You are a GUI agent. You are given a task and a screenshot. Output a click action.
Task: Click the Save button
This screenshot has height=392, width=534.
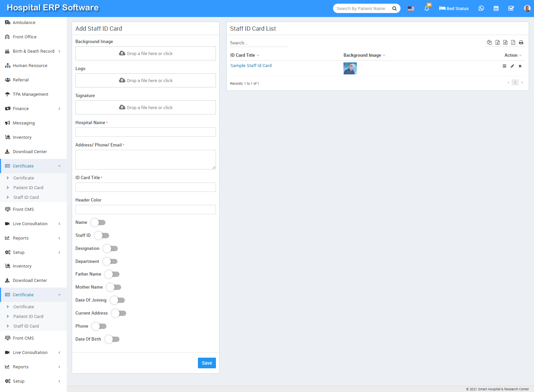(207, 363)
